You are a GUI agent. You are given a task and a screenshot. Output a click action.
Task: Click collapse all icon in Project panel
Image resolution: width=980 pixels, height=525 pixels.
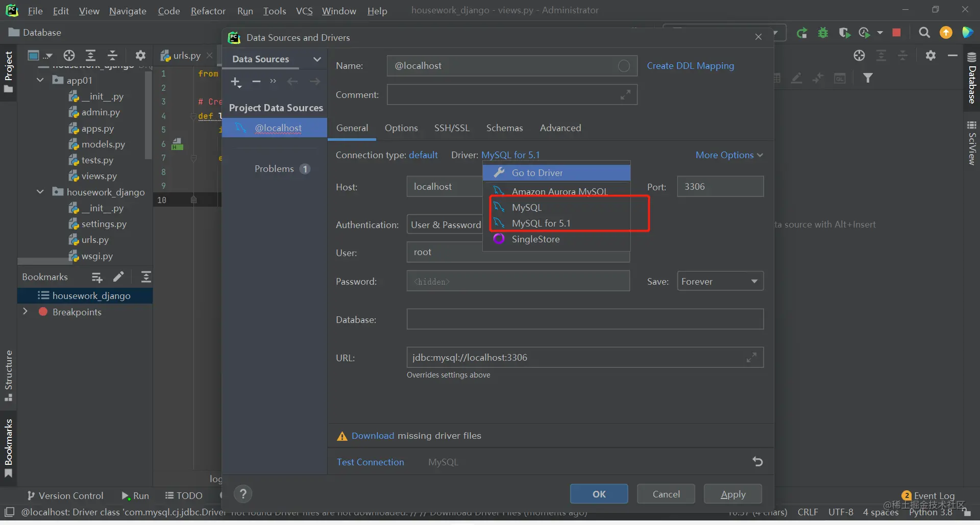pyautogui.click(x=113, y=55)
